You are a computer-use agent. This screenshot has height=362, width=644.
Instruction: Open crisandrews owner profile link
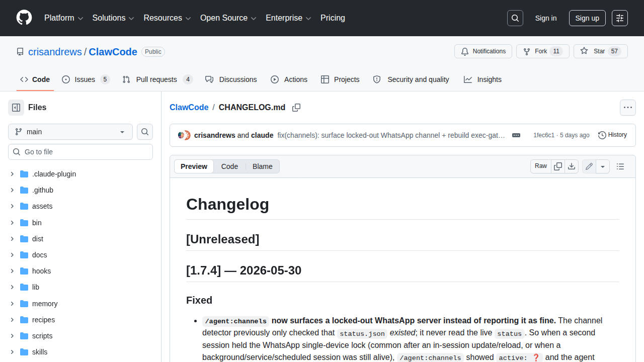[x=55, y=52]
